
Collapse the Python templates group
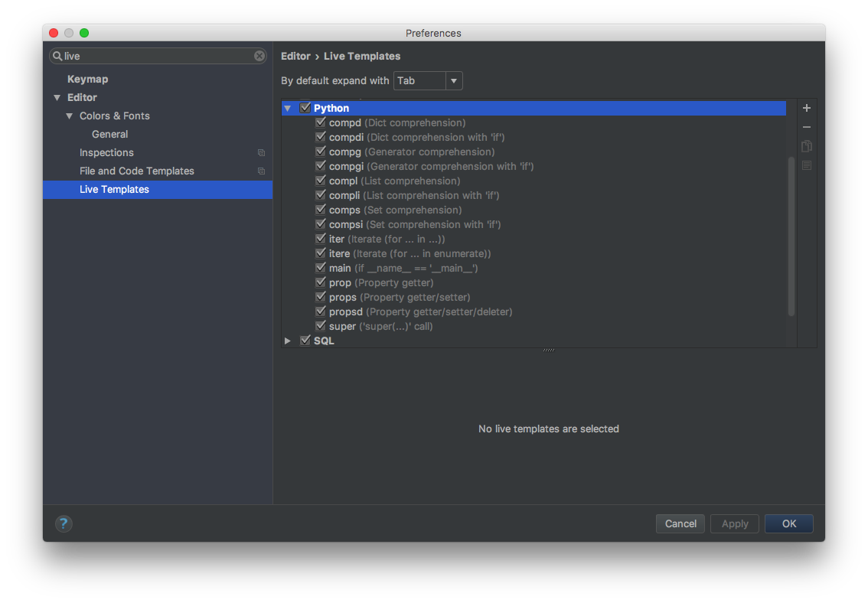coord(288,109)
